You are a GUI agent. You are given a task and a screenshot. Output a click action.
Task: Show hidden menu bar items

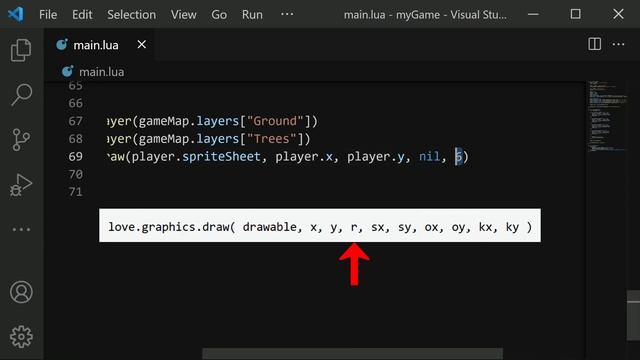point(287,14)
